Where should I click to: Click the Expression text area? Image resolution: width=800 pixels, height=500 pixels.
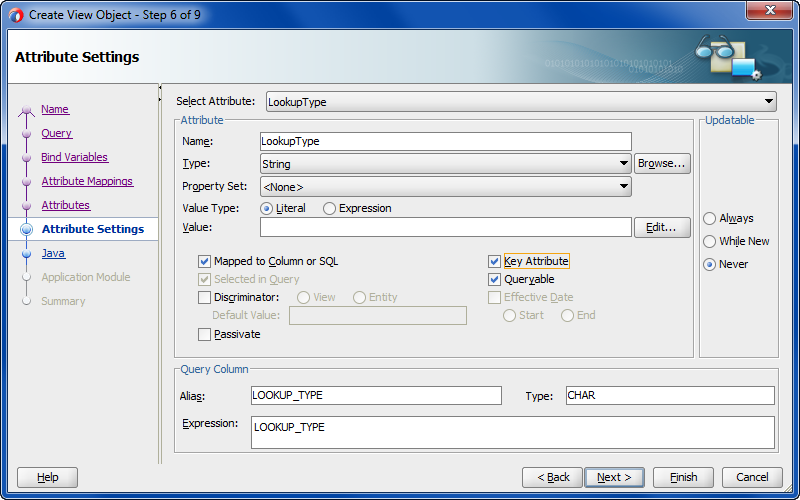512,432
